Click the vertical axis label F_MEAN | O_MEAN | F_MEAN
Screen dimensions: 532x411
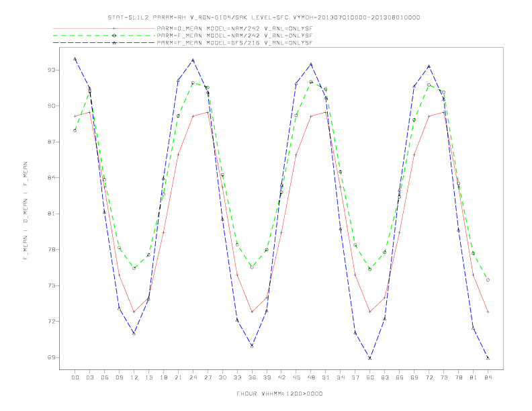(26, 211)
